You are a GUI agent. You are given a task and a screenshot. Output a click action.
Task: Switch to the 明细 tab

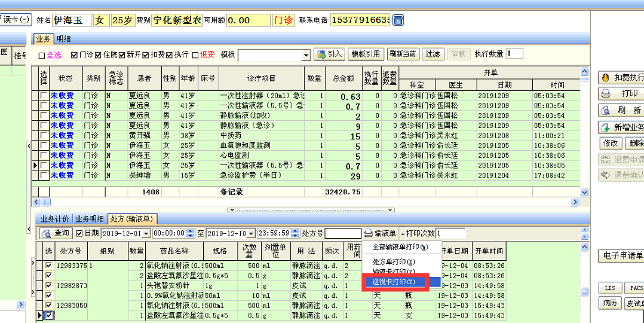[x=63, y=39]
